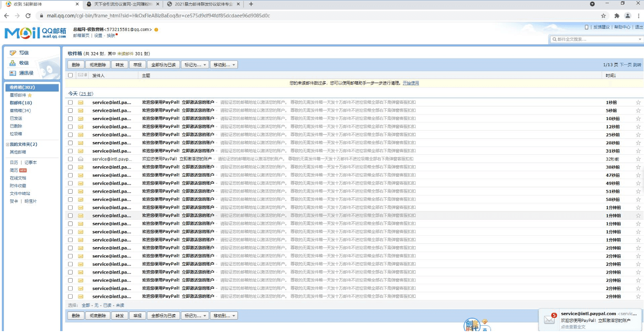Click the receive mail (收信) icon
Viewport: 644px width, 332px height.
tap(13, 63)
